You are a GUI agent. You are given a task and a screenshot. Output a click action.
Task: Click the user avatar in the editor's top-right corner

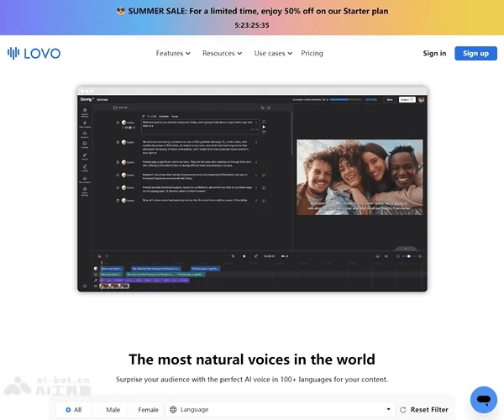(x=422, y=99)
